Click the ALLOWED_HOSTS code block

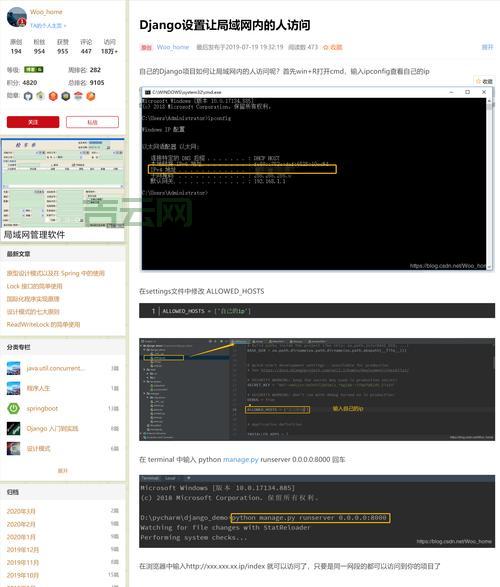(317, 311)
